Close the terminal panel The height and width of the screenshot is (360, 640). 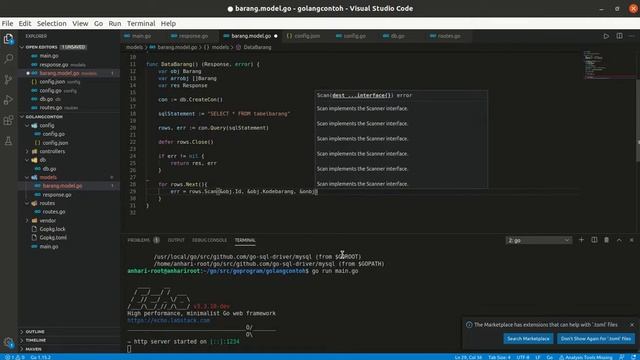click(x=632, y=240)
